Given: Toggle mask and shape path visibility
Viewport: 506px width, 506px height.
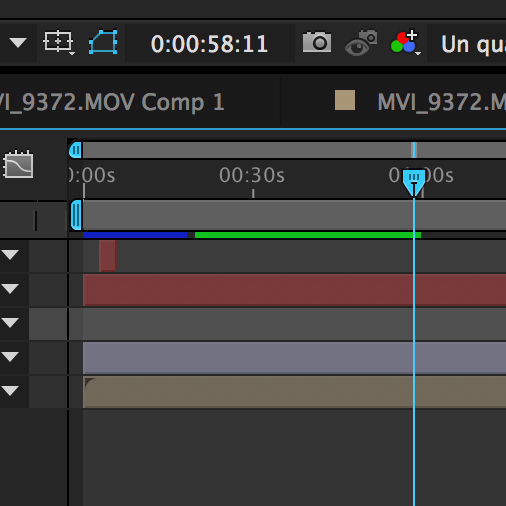Looking at the screenshot, I should pos(103,42).
